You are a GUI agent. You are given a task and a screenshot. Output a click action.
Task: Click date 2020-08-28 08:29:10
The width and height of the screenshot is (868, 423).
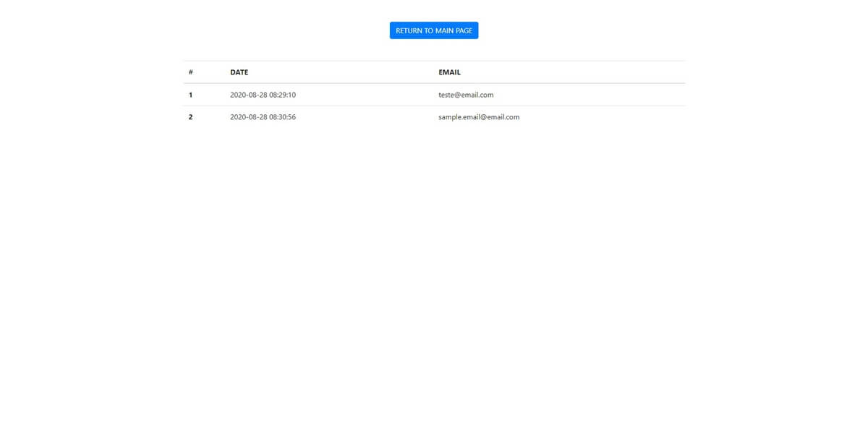coord(263,95)
